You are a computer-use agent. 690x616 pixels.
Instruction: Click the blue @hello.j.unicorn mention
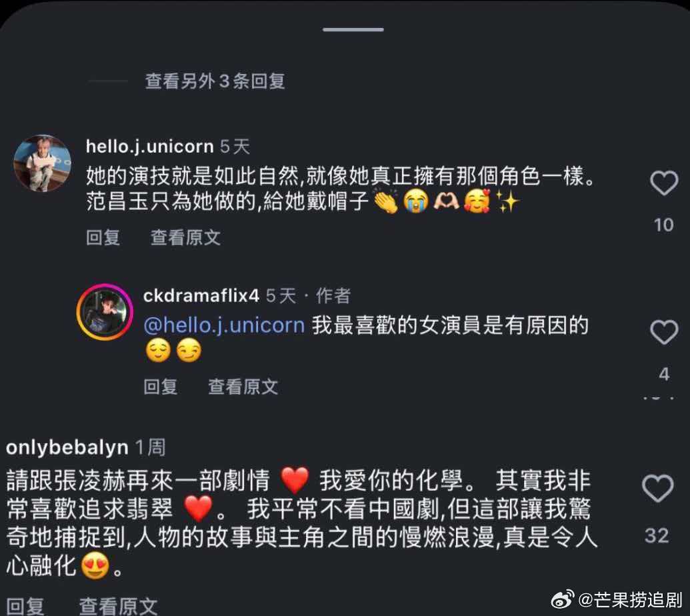pos(225,325)
